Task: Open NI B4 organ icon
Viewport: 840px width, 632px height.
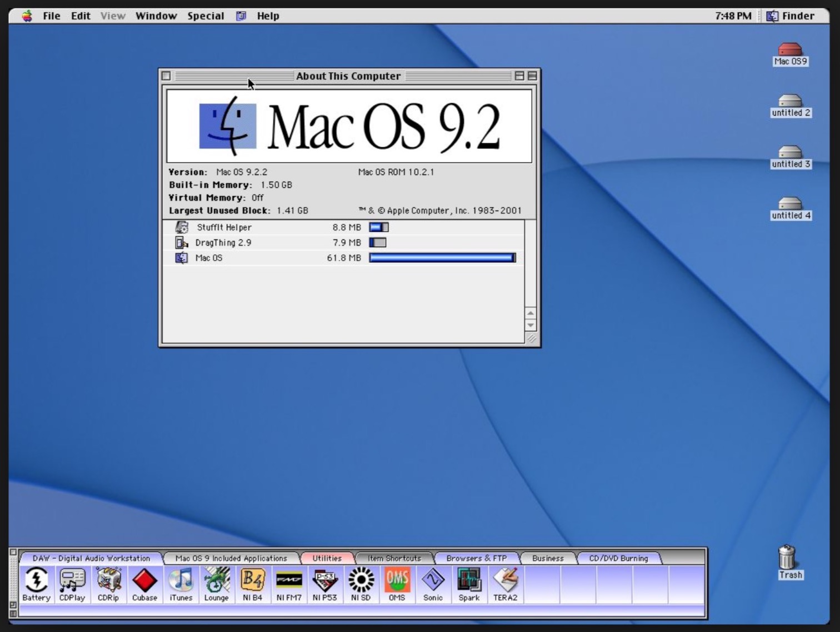Action: 253,584
